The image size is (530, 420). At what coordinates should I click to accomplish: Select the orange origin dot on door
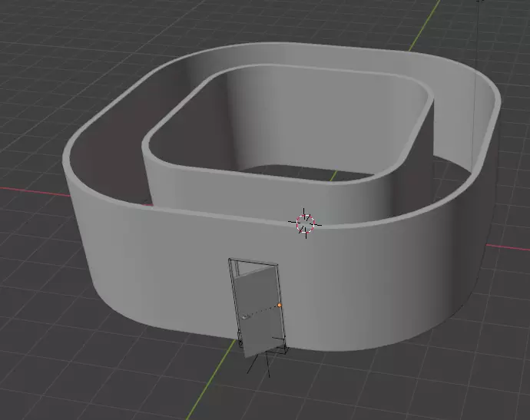click(280, 305)
